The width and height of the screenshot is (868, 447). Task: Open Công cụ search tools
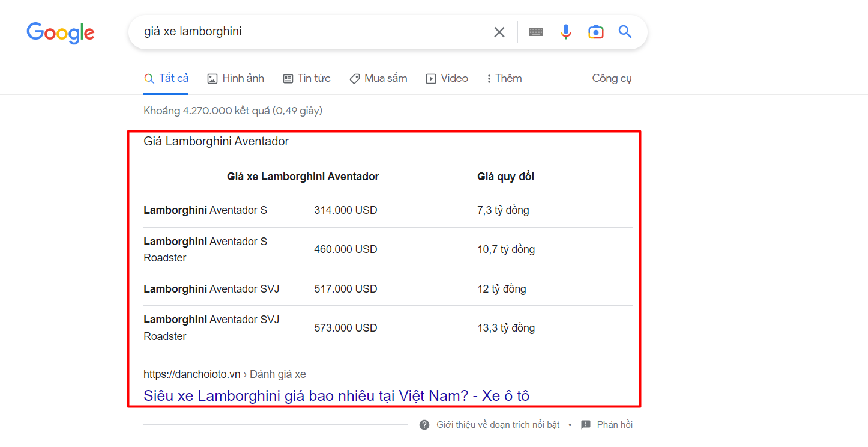click(612, 78)
